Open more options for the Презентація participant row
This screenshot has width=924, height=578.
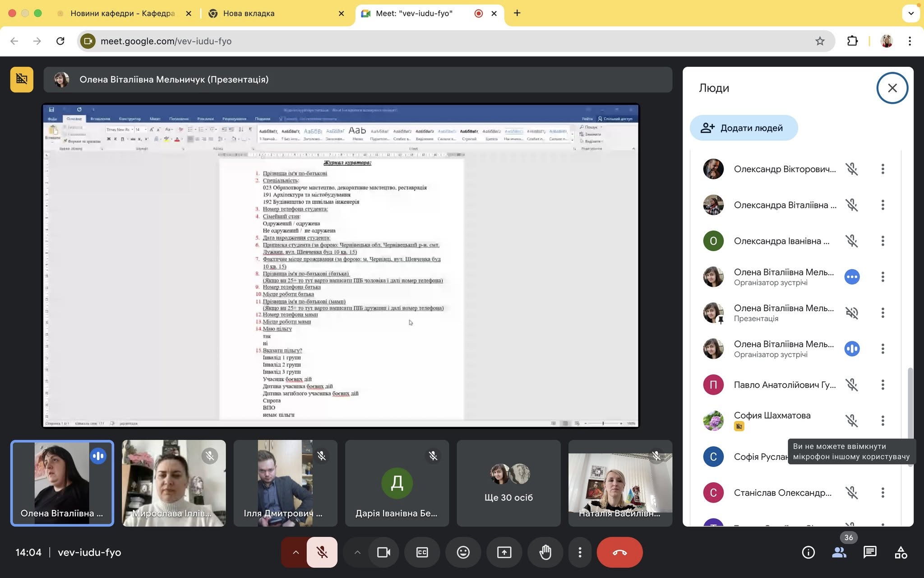click(x=882, y=312)
